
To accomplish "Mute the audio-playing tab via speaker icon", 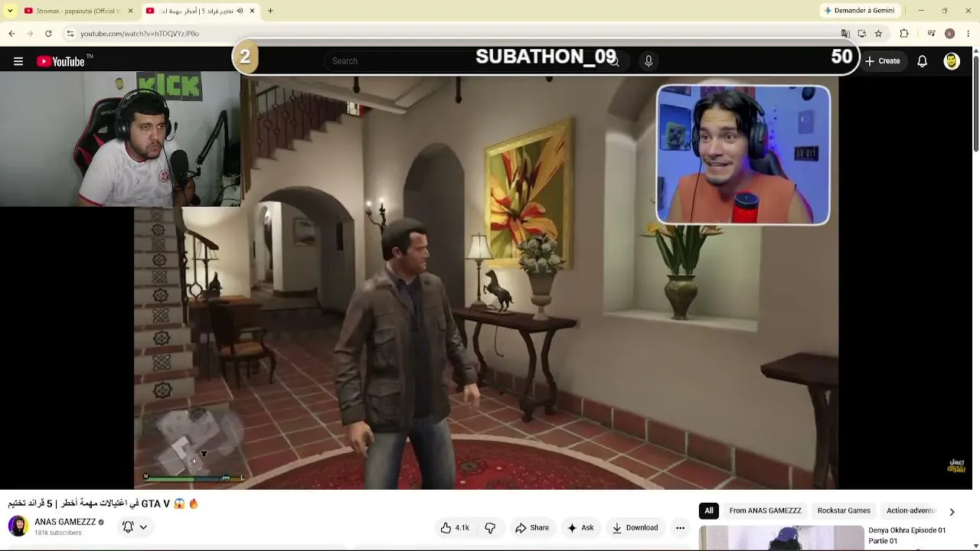I will pyautogui.click(x=240, y=11).
